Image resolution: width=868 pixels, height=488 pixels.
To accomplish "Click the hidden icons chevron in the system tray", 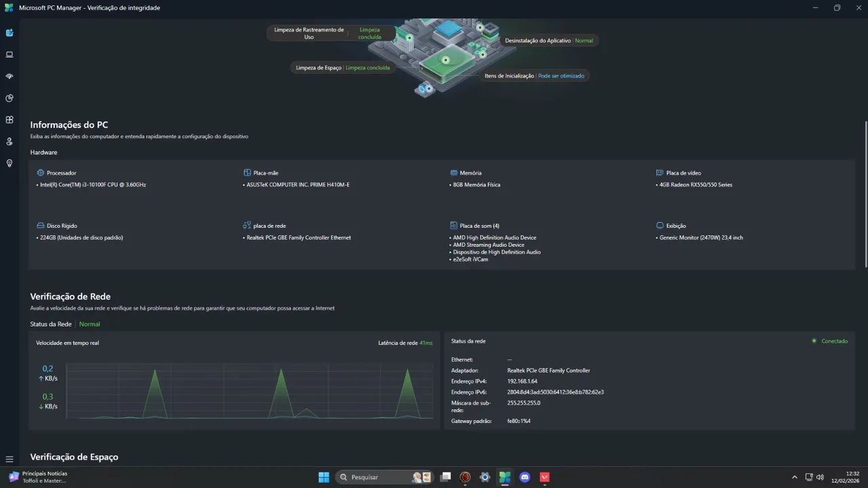I will point(794,476).
